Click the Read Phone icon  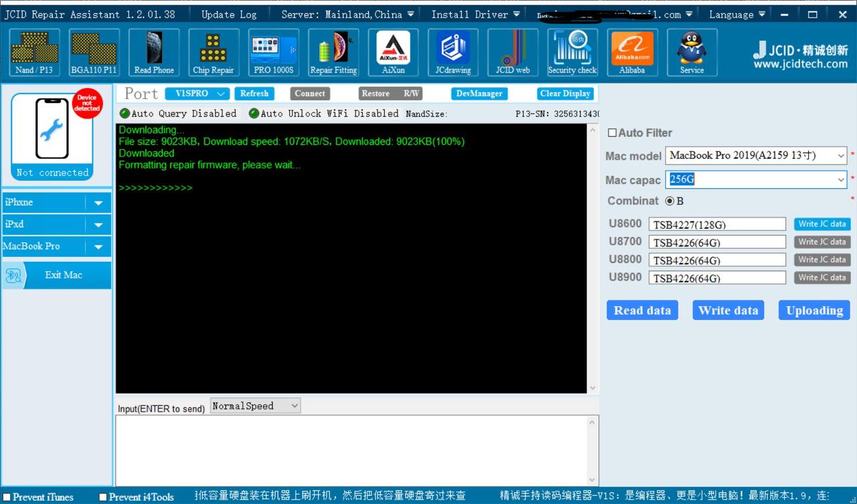154,52
